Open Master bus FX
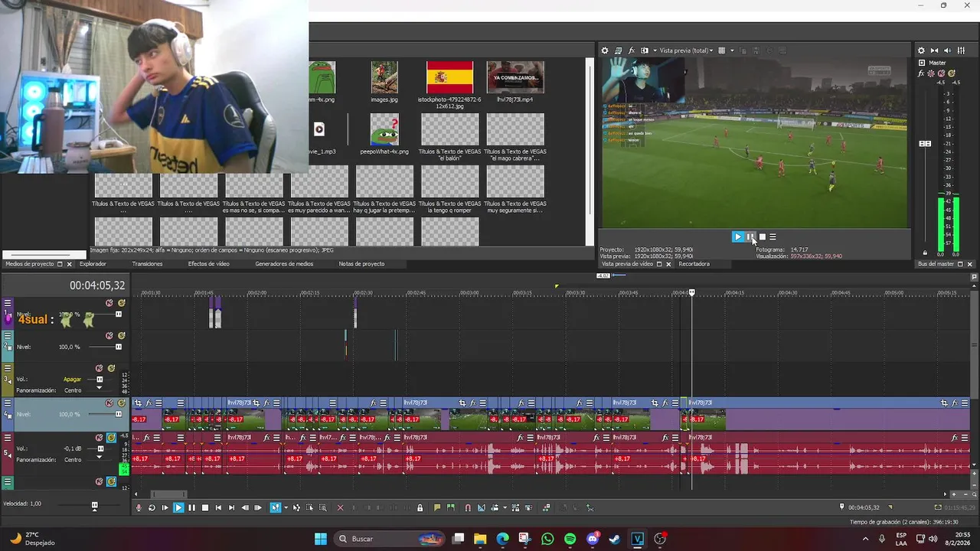 click(x=920, y=73)
